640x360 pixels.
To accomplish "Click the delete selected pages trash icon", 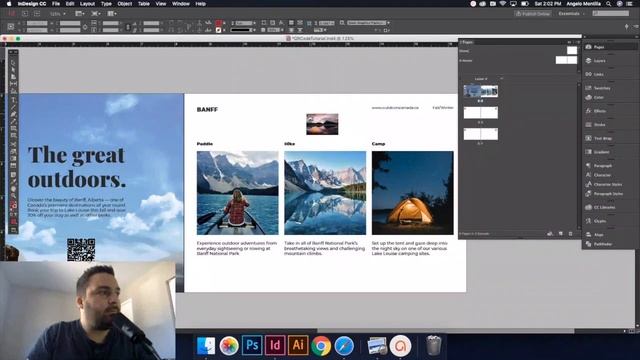I will pyautogui.click(x=571, y=234).
